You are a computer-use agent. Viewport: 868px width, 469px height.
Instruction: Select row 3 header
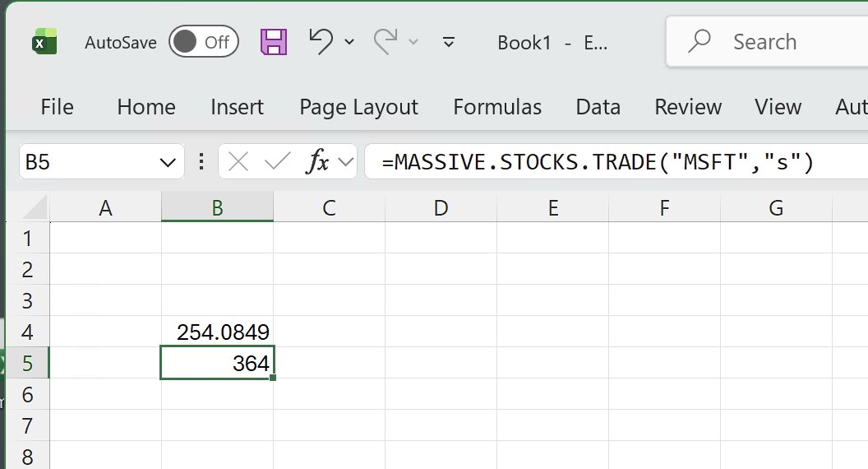[x=27, y=300]
